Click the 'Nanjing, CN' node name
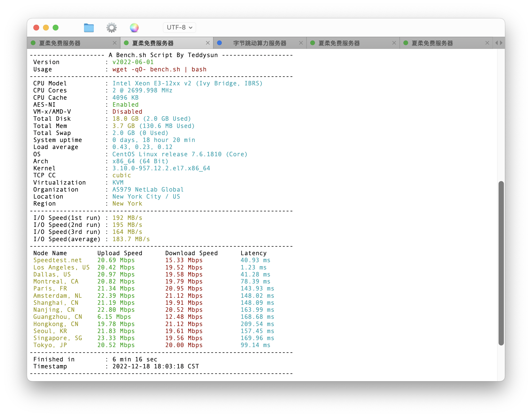Screen dimensions: 532x417 54,310
